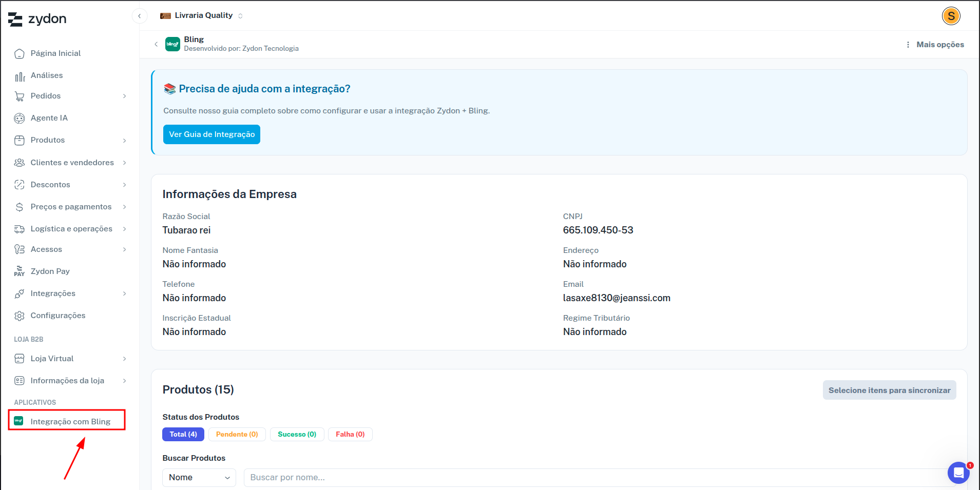Click the Pedidos cart icon
Screen dimensions: 980x490
pyautogui.click(x=20, y=96)
